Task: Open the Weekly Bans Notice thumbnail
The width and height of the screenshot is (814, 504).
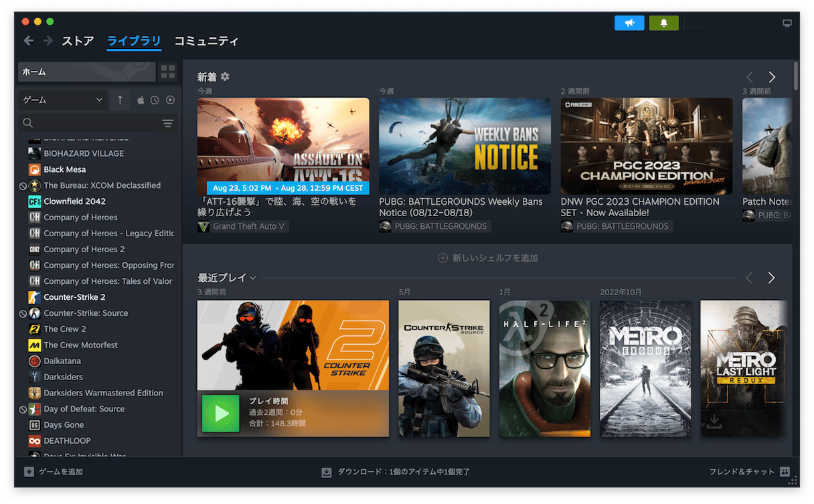Action: (465, 147)
